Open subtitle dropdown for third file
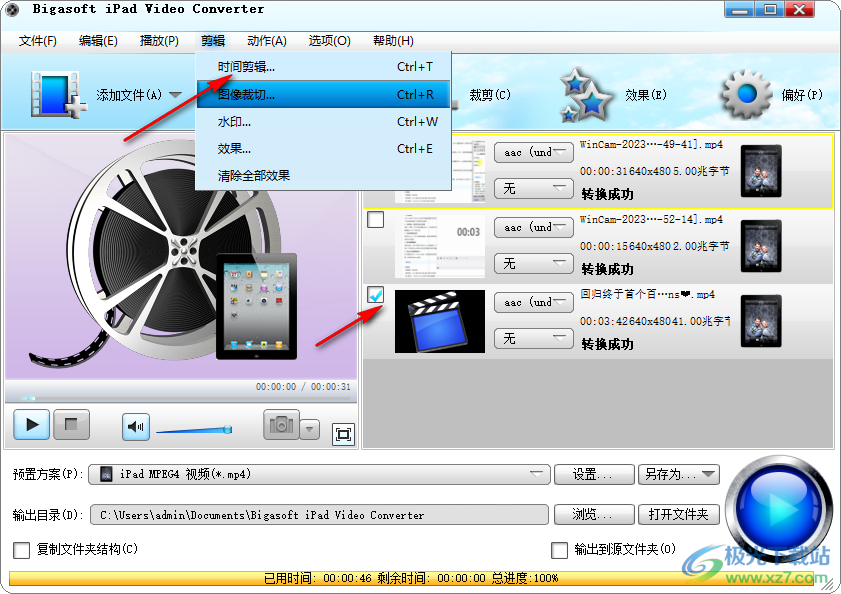Screen dimensions: 841x594 tap(534, 339)
